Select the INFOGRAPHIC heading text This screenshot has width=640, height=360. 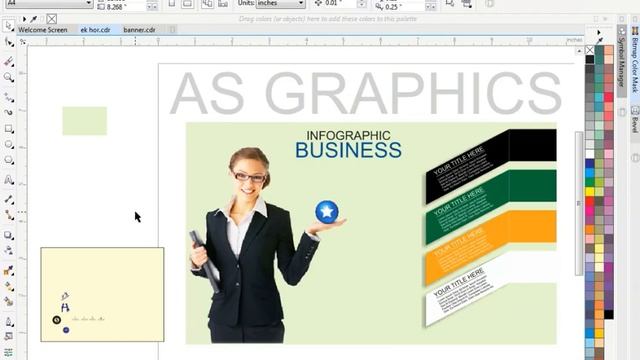pyautogui.click(x=349, y=135)
